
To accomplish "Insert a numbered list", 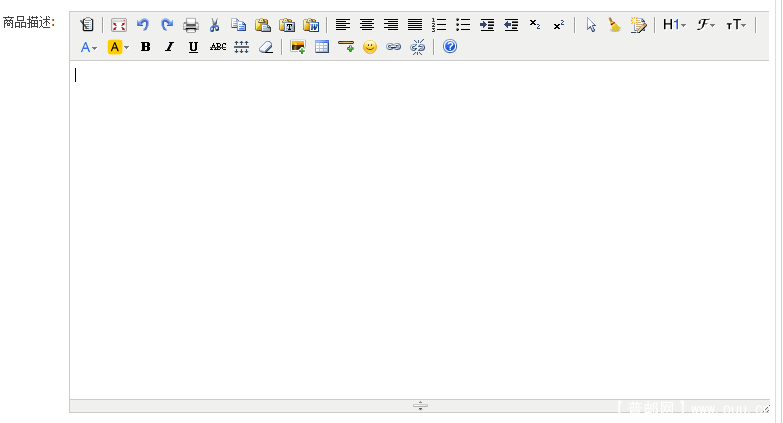I will click(439, 25).
